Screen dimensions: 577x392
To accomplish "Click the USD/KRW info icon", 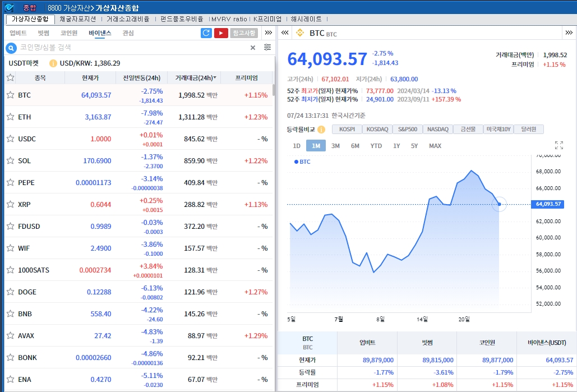I will [53, 63].
